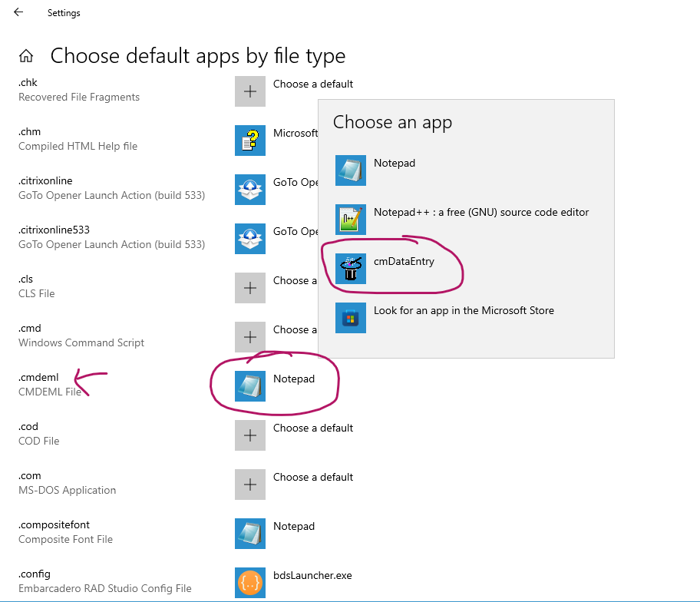Click the GoTo Opener icon for .citrixonline533
Image resolution: width=700 pixels, height=602 pixels.
click(250, 239)
